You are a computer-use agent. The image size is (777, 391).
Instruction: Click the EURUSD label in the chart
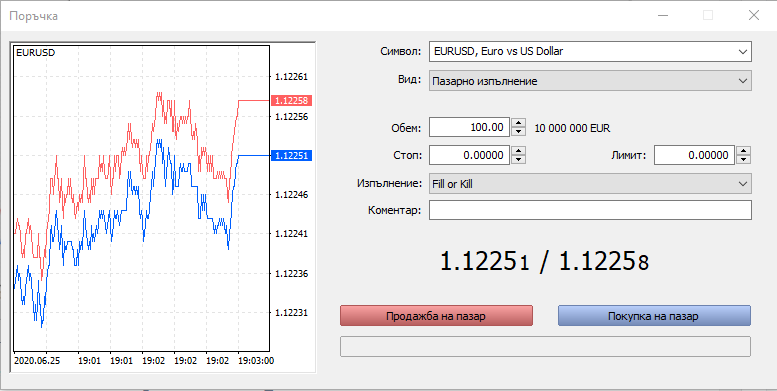click(x=36, y=53)
